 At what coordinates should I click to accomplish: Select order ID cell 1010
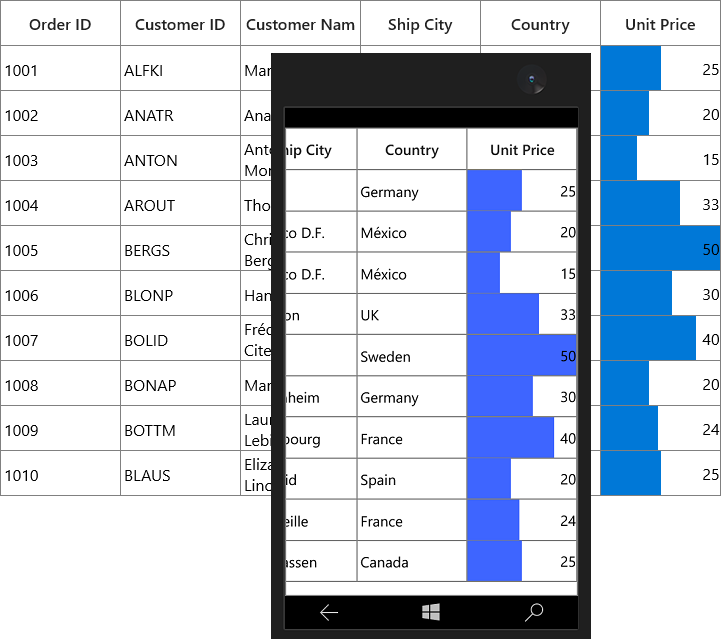[60, 474]
